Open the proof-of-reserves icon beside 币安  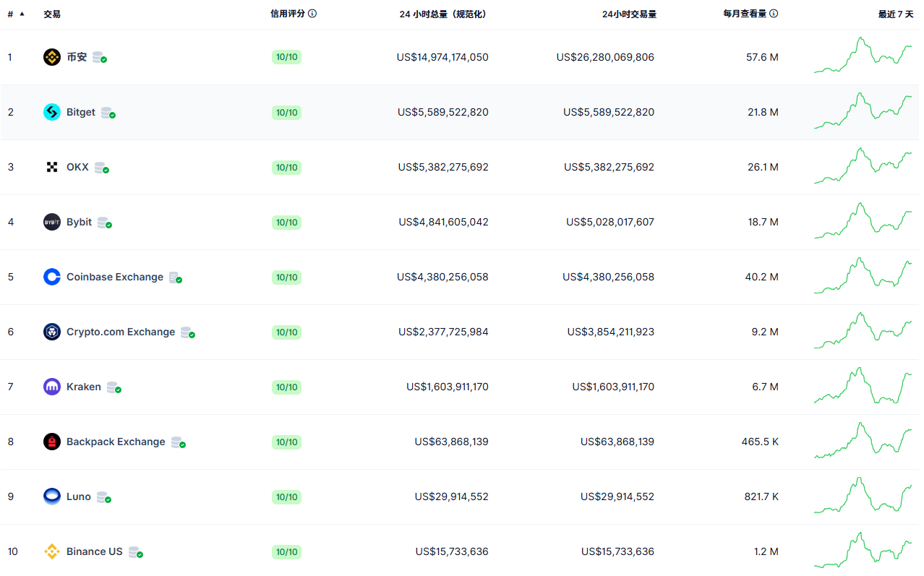pyautogui.click(x=100, y=57)
